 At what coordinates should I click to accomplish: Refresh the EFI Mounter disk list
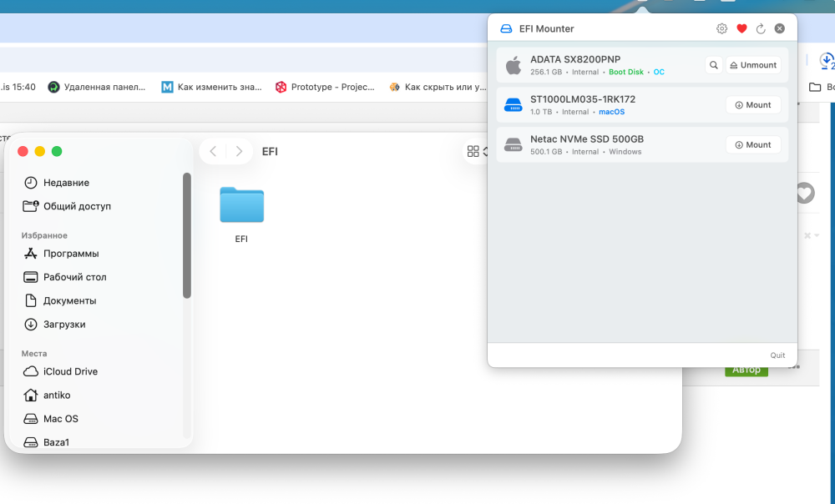tap(761, 28)
